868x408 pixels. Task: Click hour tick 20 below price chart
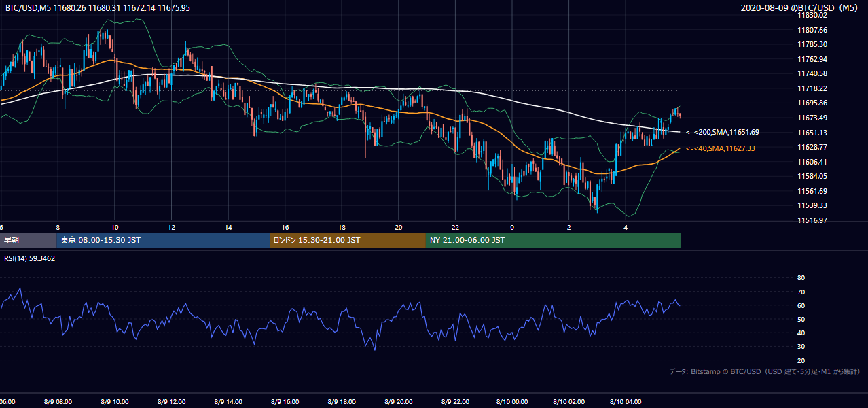[x=399, y=228]
